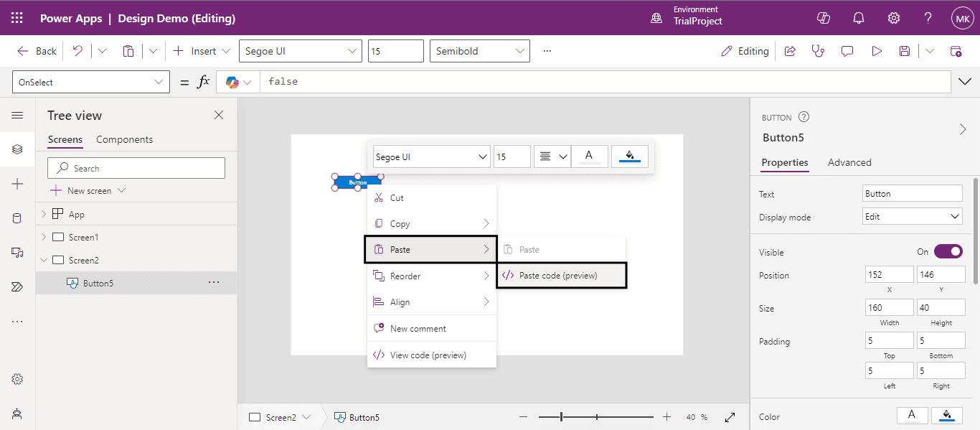
Task: Open the OnSelect property dropdown
Action: click(x=91, y=82)
